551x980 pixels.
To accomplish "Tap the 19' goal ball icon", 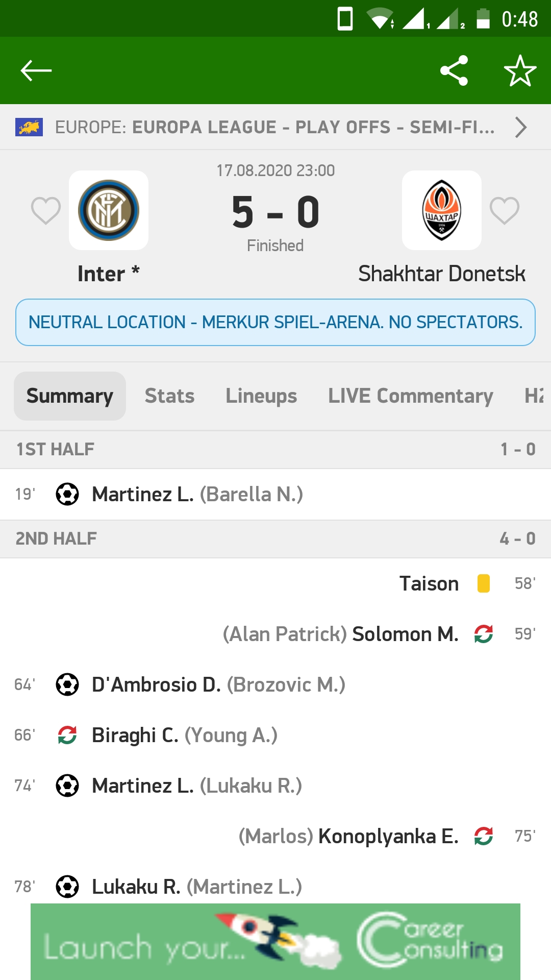I will (67, 494).
